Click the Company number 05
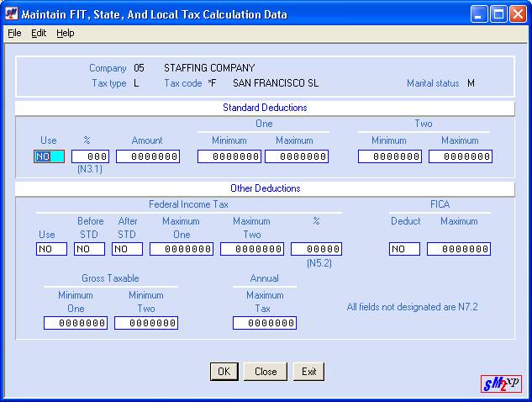The width and height of the screenshot is (532, 402). pos(139,68)
